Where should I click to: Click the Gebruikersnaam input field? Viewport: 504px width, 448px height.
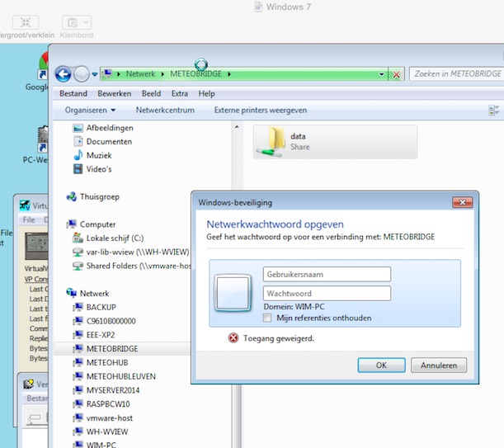tap(327, 274)
